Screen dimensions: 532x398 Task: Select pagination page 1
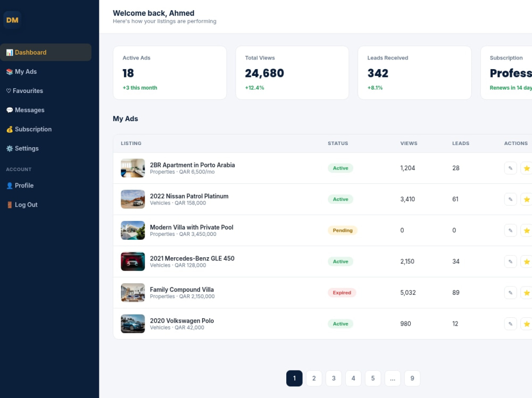pos(294,378)
